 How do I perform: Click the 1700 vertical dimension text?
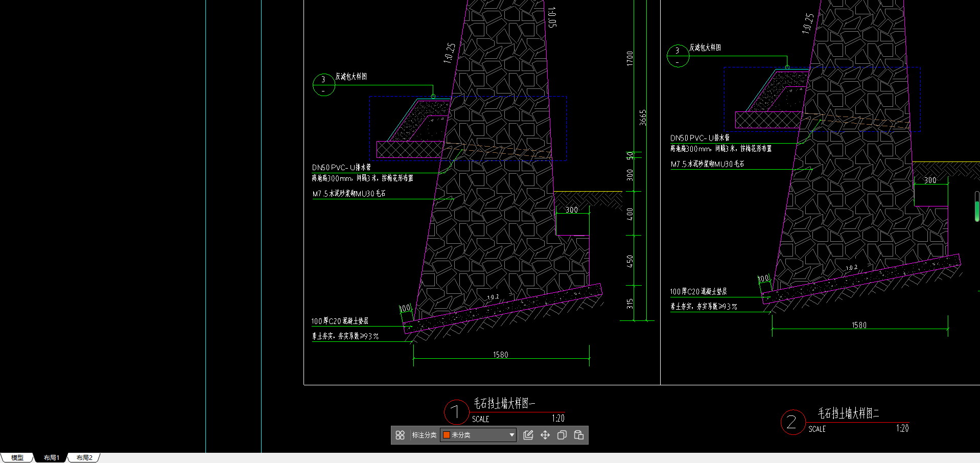tap(630, 58)
